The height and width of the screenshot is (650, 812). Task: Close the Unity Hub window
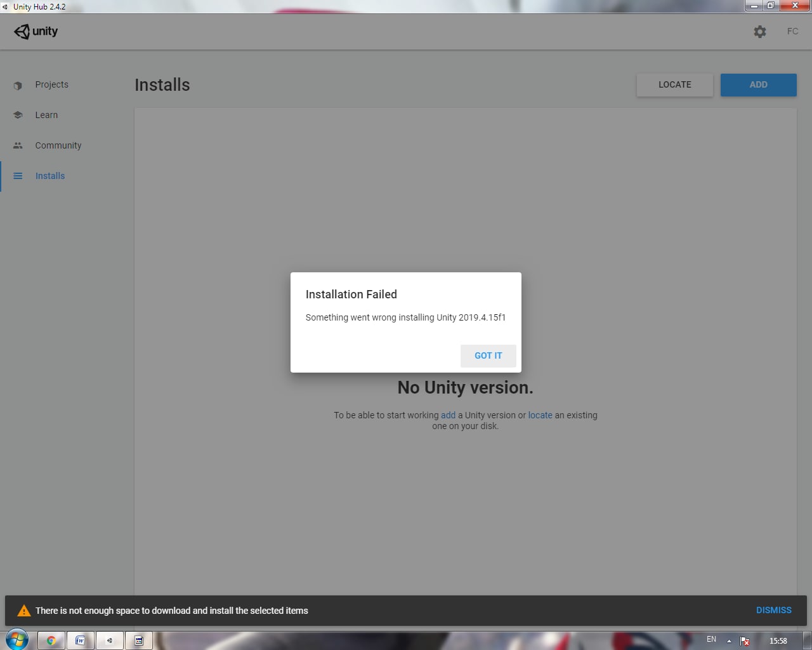[795, 6]
